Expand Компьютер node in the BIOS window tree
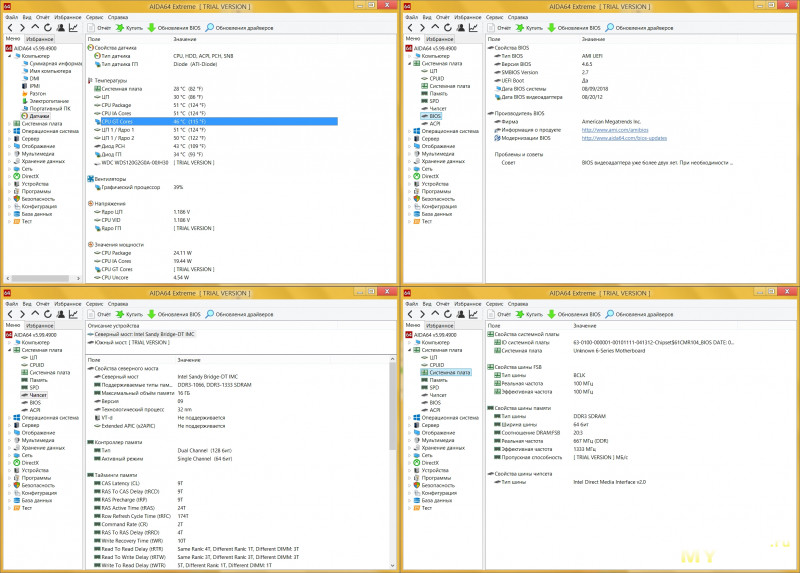 click(x=409, y=56)
